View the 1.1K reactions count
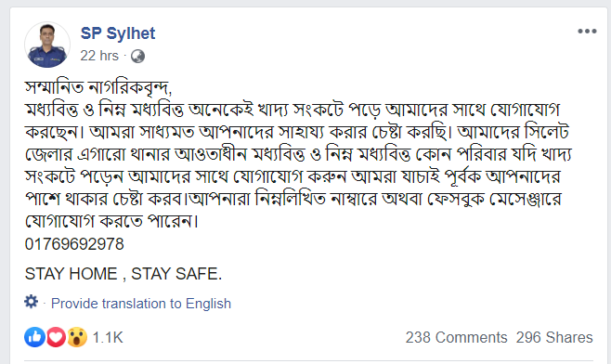The width and height of the screenshot is (611, 364). (108, 337)
